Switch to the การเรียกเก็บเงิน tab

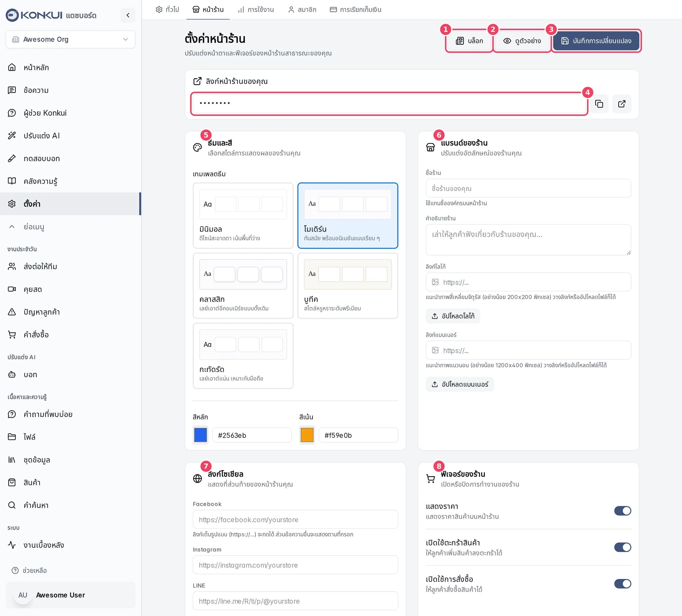[355, 9]
